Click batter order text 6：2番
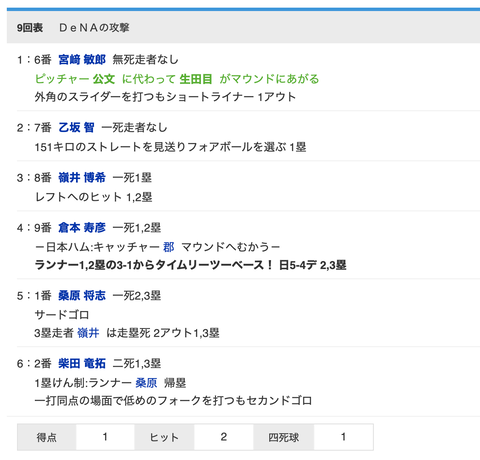 click(x=34, y=363)
